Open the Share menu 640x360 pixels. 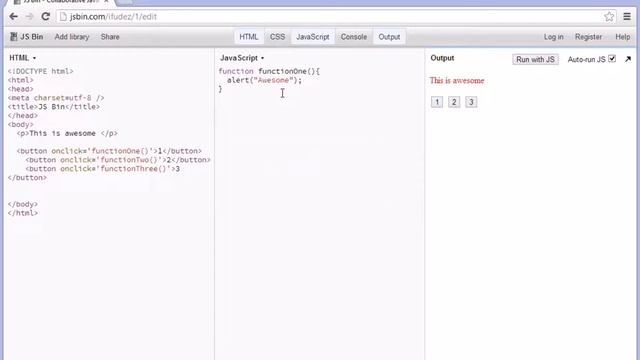pos(110,37)
